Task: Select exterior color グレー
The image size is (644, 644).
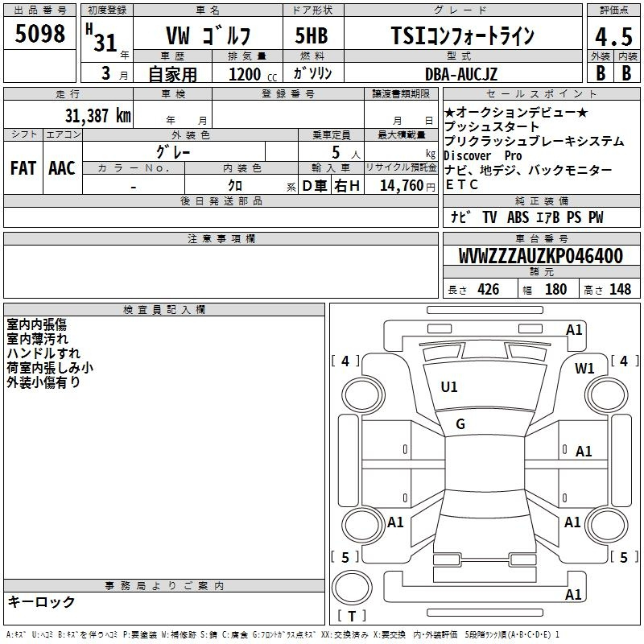Action: click(173, 152)
